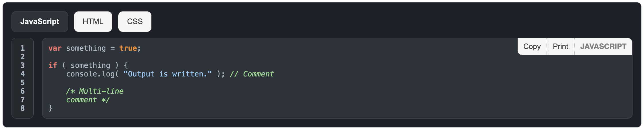Screen dimensions: 644x130
Task: Click the closing curly brace line
Action: pyautogui.click(x=51, y=108)
